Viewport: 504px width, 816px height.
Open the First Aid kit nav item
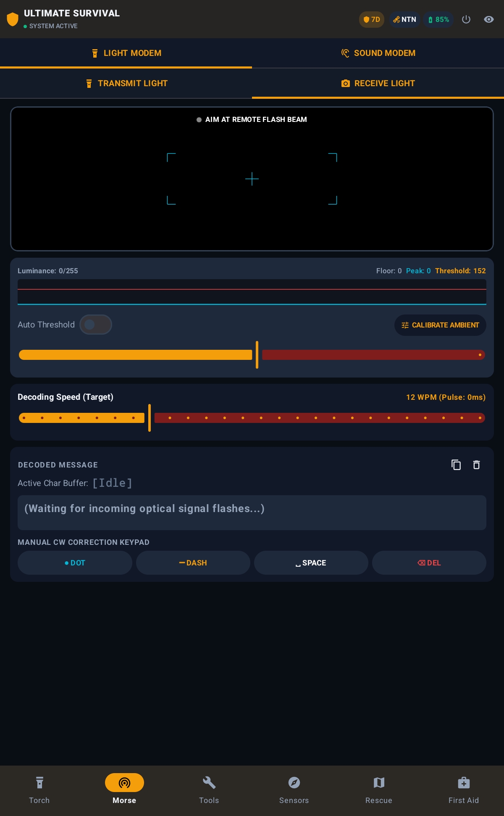(464, 790)
